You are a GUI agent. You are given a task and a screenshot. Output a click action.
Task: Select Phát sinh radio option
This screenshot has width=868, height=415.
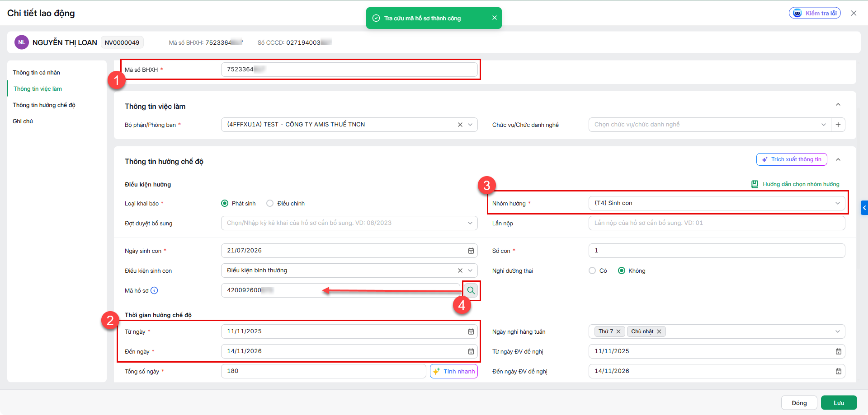[225, 203]
